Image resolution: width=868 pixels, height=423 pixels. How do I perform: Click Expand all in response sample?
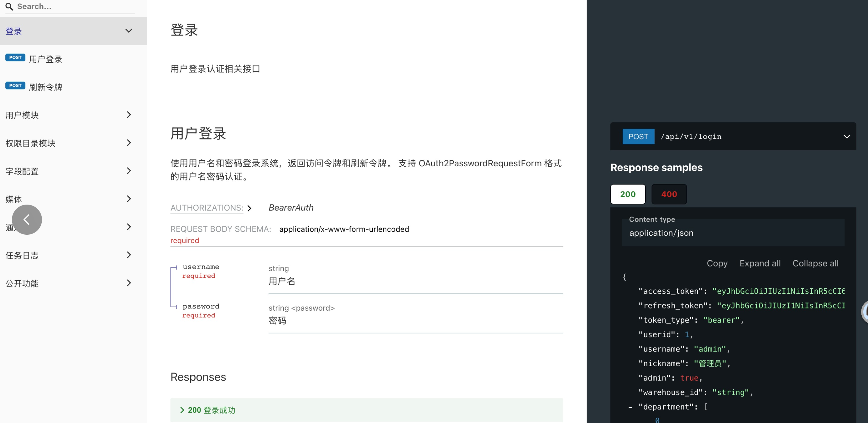point(760,263)
